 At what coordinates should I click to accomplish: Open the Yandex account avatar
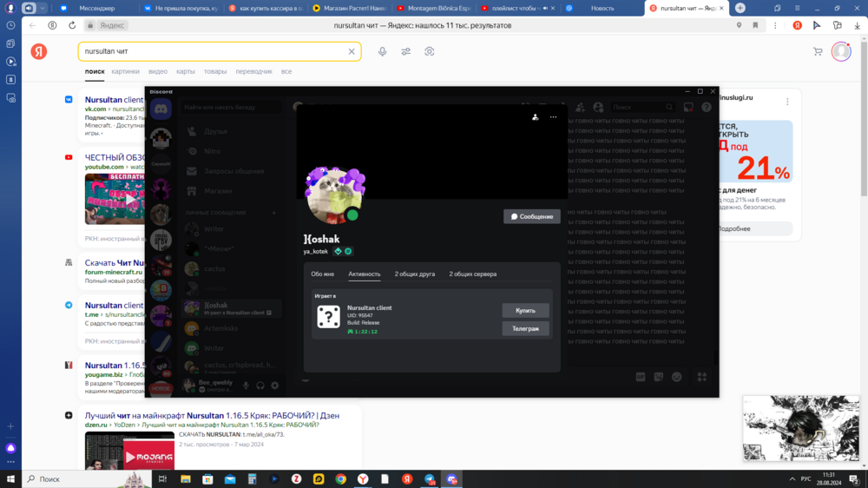click(841, 51)
